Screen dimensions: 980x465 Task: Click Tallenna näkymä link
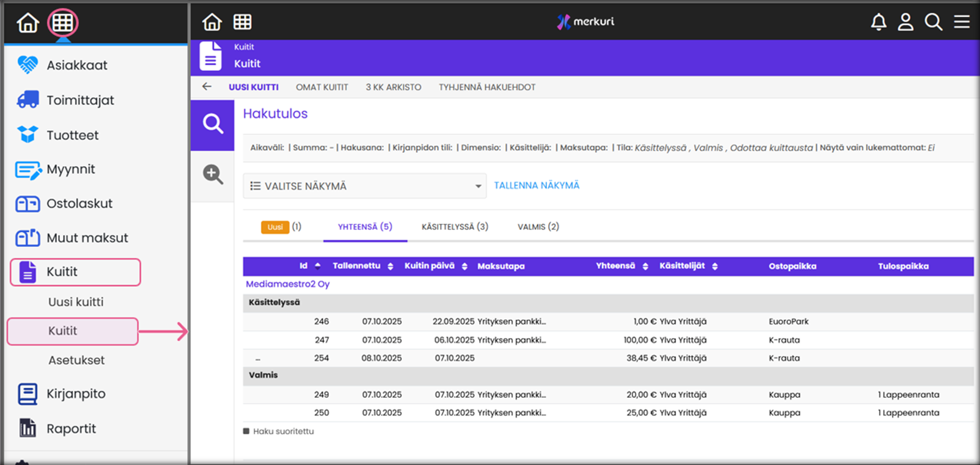pyautogui.click(x=536, y=185)
